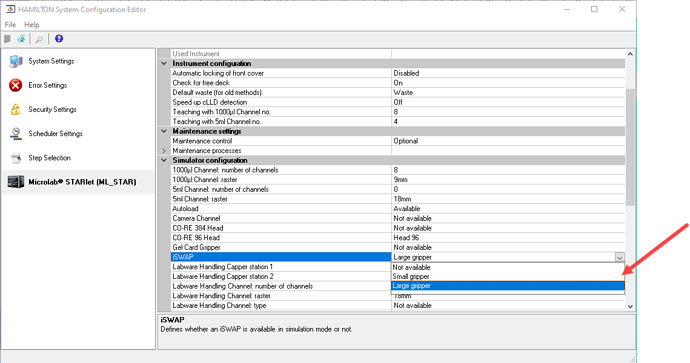Image resolution: width=690 pixels, height=363 pixels.
Task: Click the red X Error Settings icon
Action: 16,85
